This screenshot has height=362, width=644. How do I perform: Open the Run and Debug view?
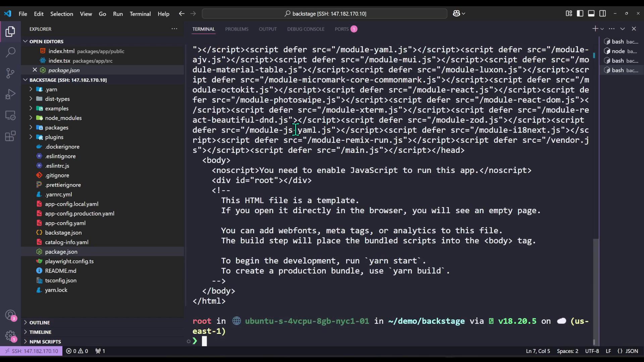click(10, 94)
